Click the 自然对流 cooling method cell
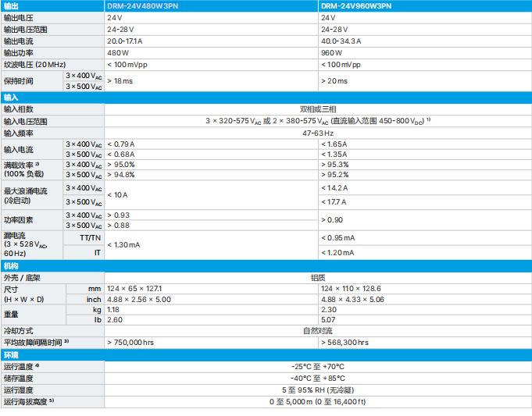532x416 pixels. (x=318, y=331)
